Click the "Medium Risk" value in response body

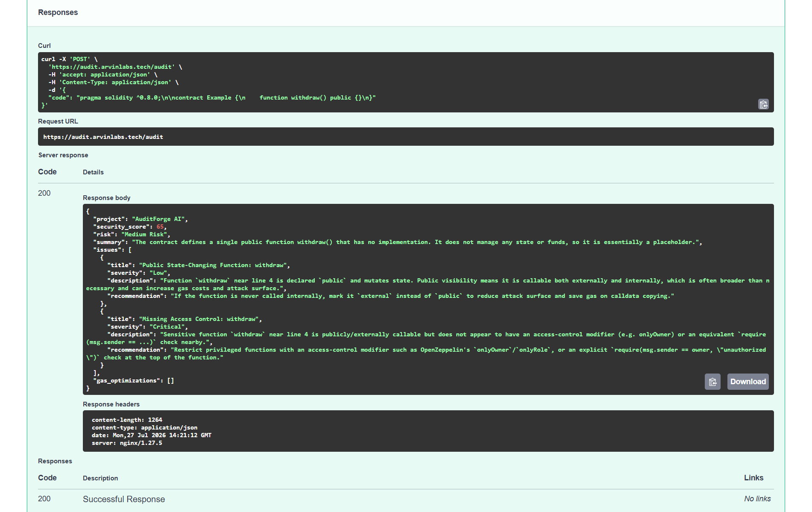(144, 235)
